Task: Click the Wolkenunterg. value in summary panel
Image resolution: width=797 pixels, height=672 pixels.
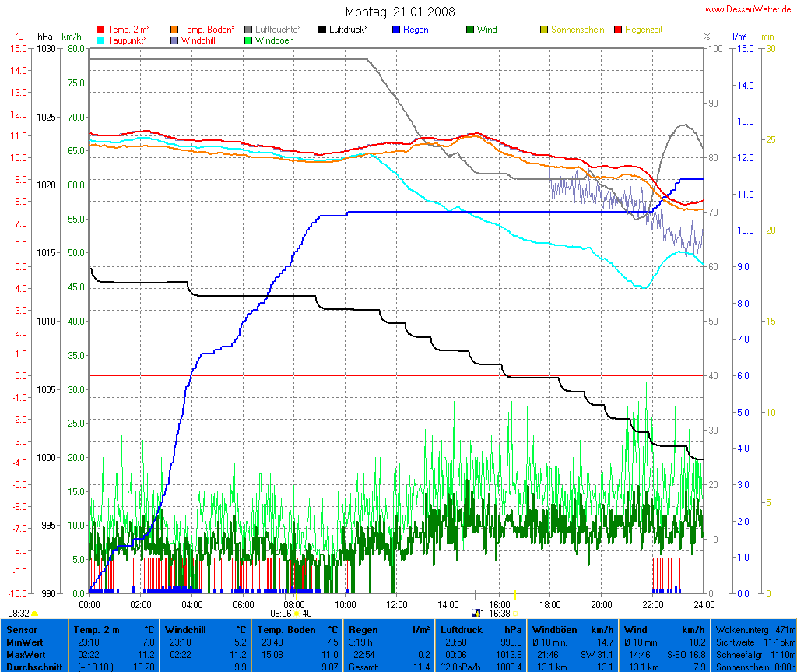Action: [786, 629]
